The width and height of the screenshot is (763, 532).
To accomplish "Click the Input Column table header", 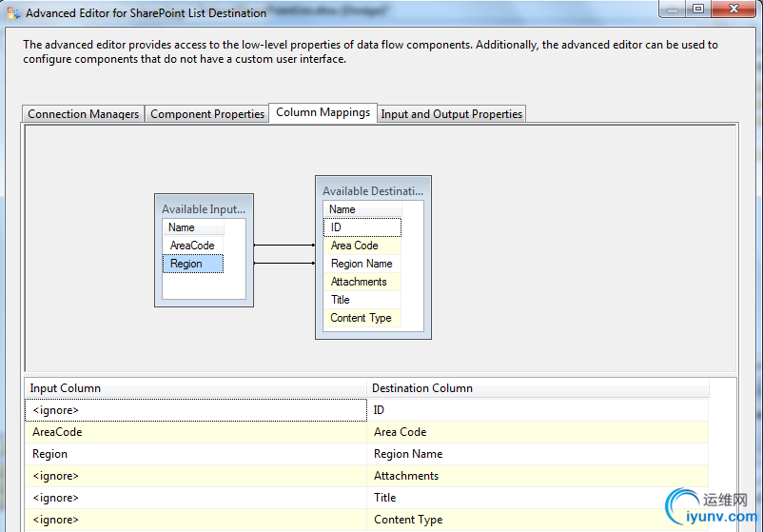I will click(x=196, y=388).
